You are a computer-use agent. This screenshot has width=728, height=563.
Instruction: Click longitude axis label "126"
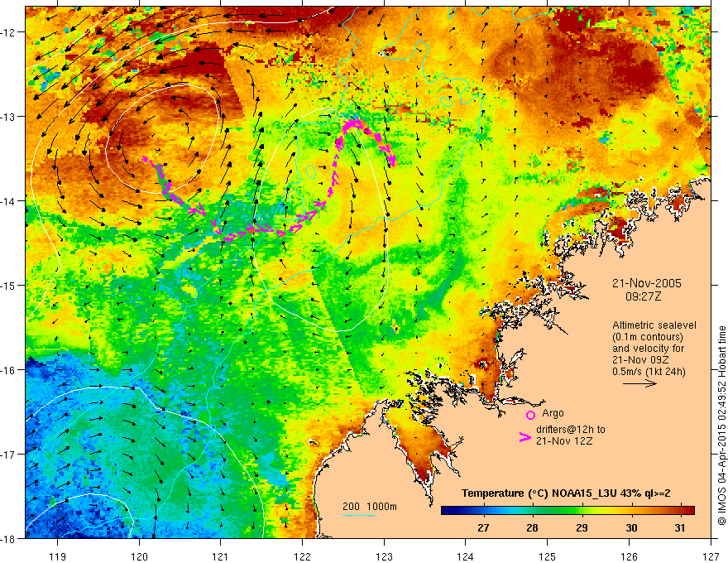coord(629,556)
